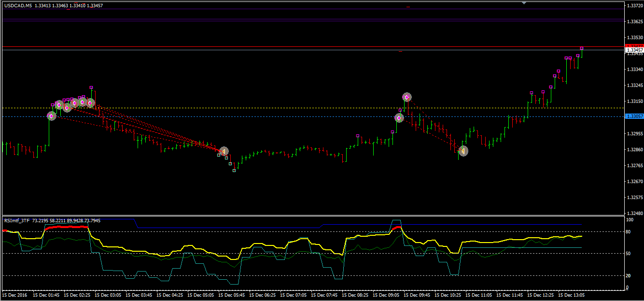Click the white current price label 1.33457
The image size is (644, 301).
pos(634,50)
